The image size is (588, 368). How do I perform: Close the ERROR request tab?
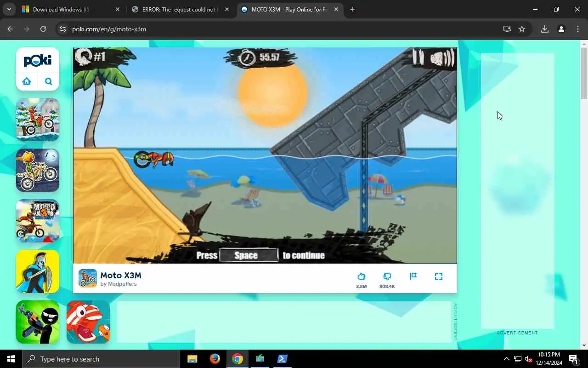point(226,9)
